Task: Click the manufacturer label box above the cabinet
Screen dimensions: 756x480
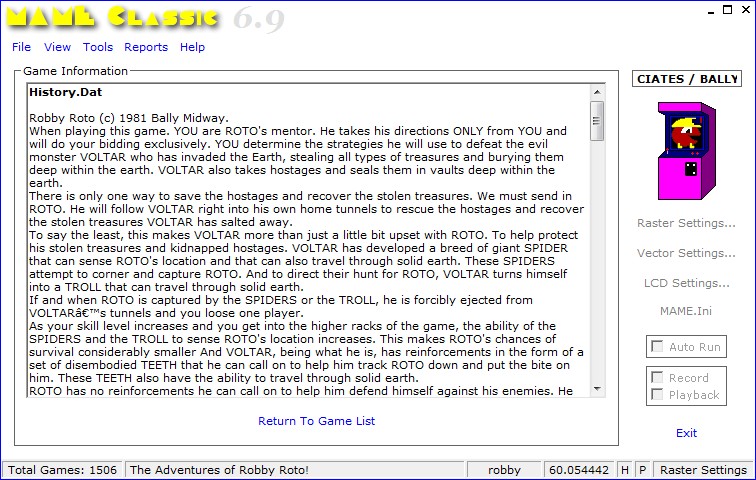Action: coord(686,79)
